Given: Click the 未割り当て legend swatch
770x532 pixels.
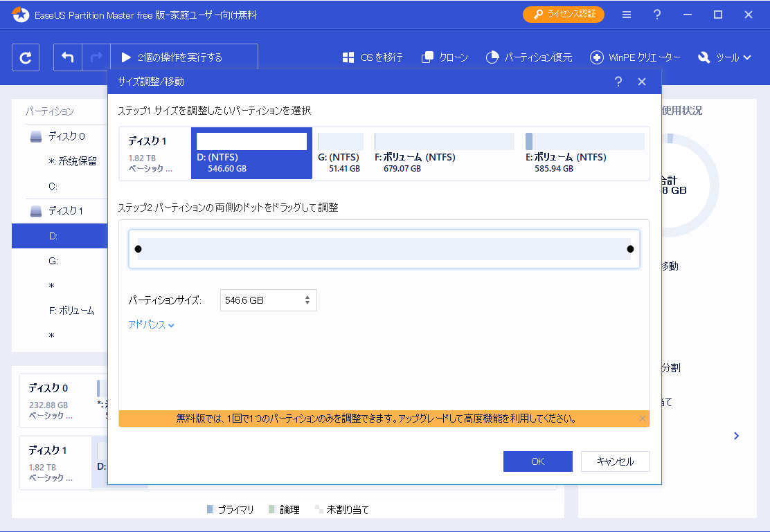Looking at the screenshot, I should [x=319, y=509].
